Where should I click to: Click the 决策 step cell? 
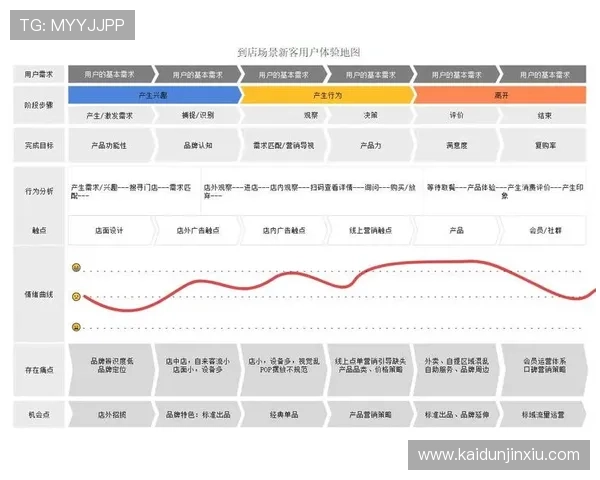(x=370, y=115)
